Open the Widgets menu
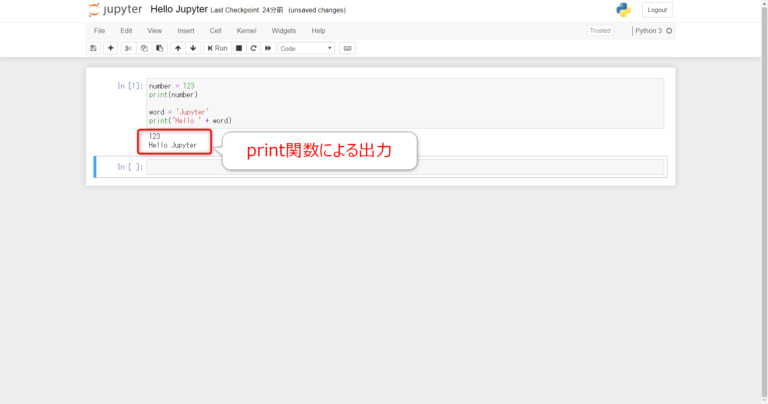The width and height of the screenshot is (768, 404). point(284,31)
